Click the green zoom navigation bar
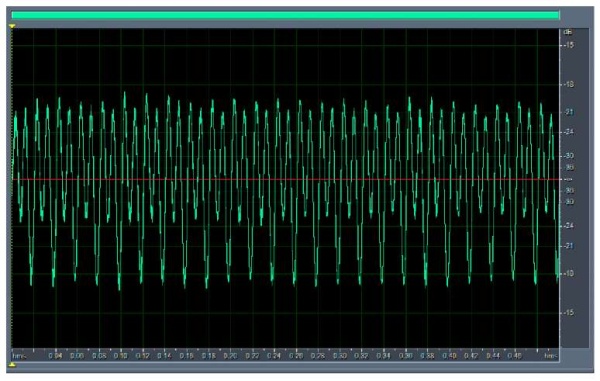The height and width of the screenshot is (381, 600). [285, 15]
